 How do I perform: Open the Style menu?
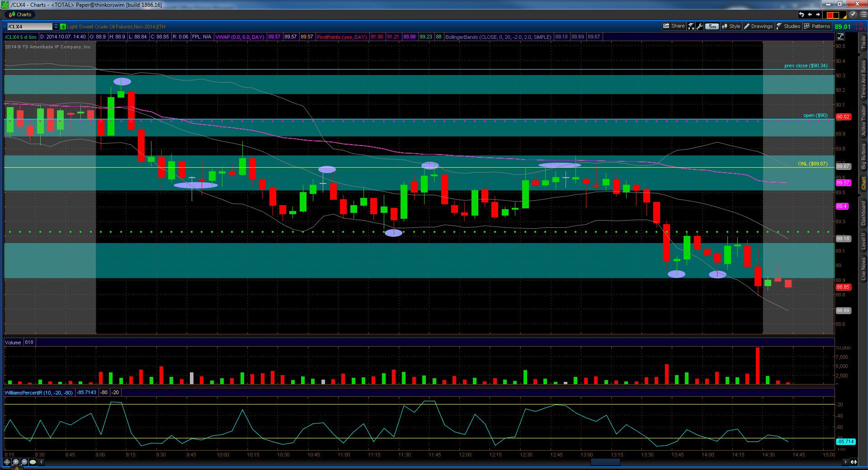click(731, 26)
